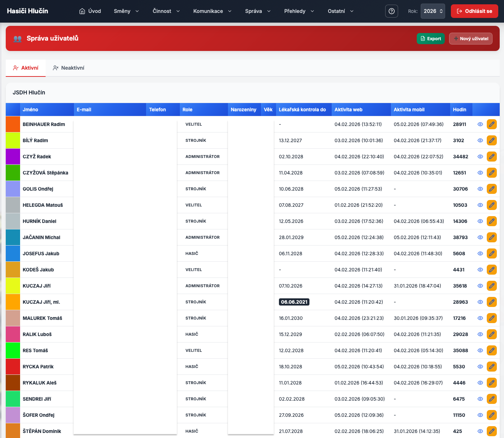Show HELEGDA Matouš details with eye icon
The height and width of the screenshot is (438, 504).
point(480,205)
